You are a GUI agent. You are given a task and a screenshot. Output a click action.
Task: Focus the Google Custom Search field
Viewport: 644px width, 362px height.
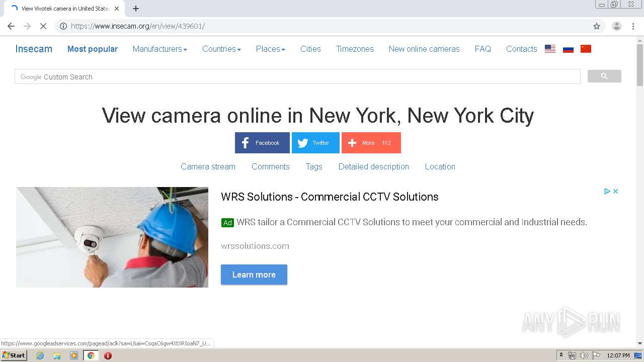pos(297,76)
